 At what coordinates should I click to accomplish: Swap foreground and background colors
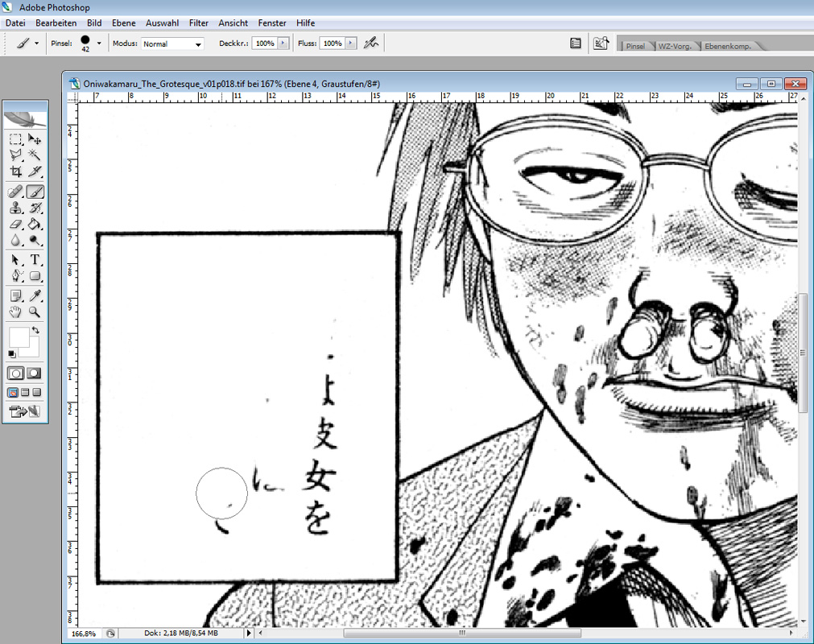tap(35, 330)
